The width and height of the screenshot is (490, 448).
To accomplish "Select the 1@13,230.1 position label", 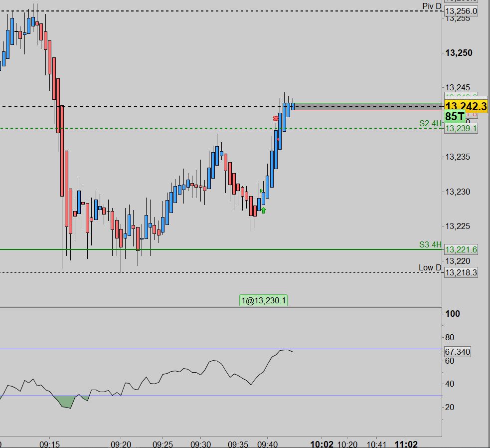I will [263, 301].
